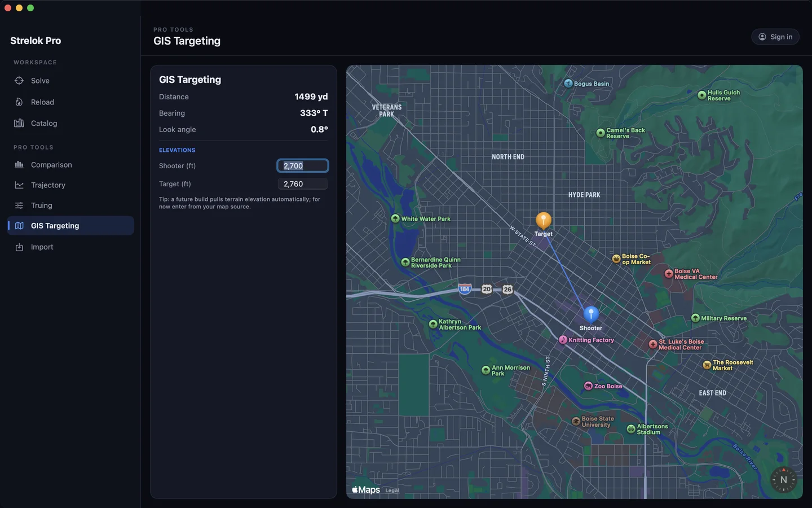Image resolution: width=812 pixels, height=508 pixels.
Task: Open the Reload section
Action: [x=70, y=102]
